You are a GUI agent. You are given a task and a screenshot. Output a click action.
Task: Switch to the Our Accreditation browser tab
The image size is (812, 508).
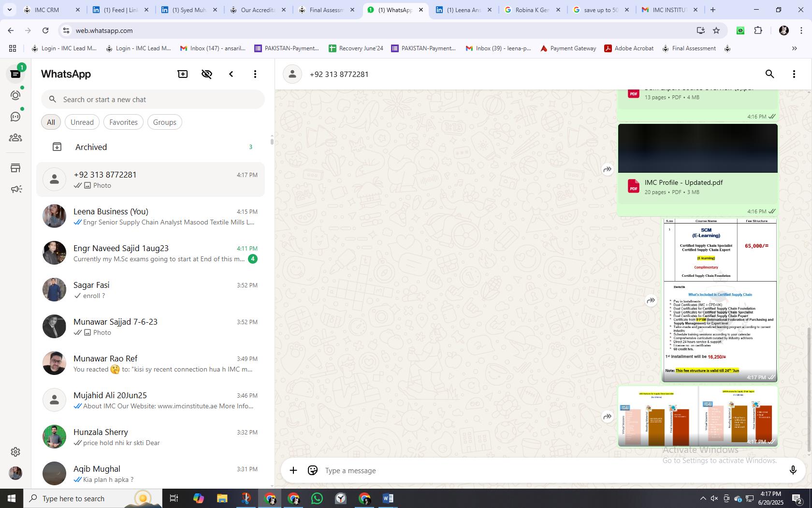point(259,10)
